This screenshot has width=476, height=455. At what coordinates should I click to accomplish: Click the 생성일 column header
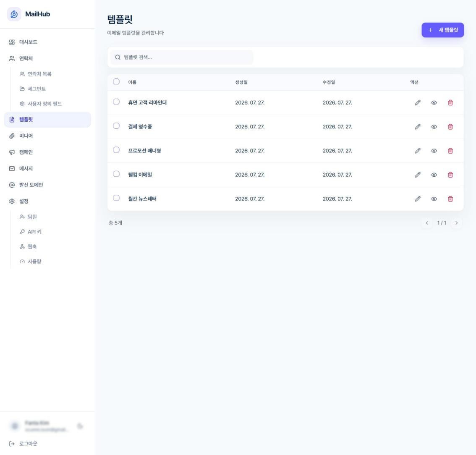(241, 82)
